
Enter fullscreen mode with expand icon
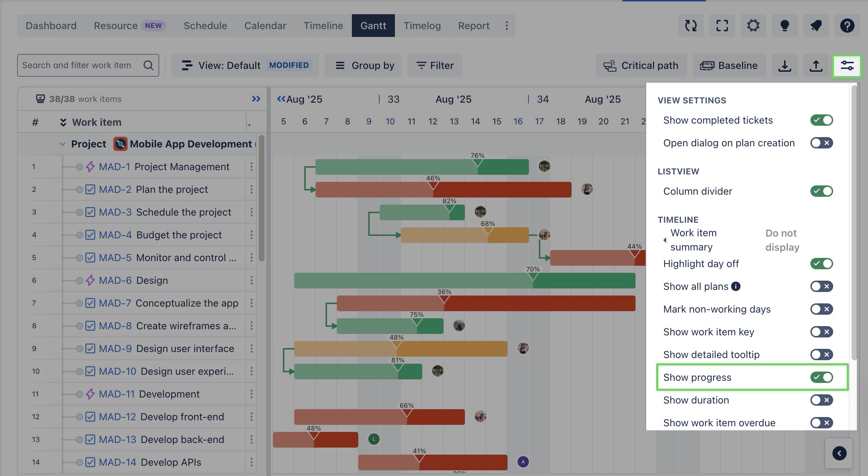pos(722,26)
